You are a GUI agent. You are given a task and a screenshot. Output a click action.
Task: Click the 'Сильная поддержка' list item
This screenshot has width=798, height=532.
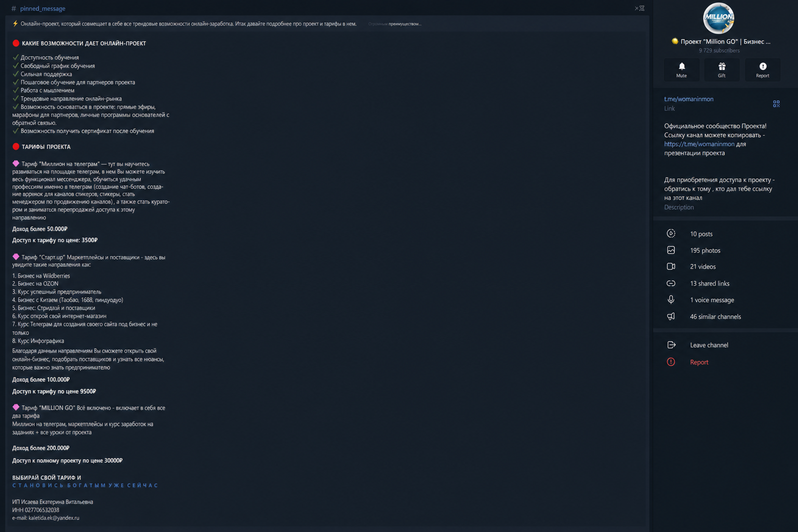(x=46, y=74)
